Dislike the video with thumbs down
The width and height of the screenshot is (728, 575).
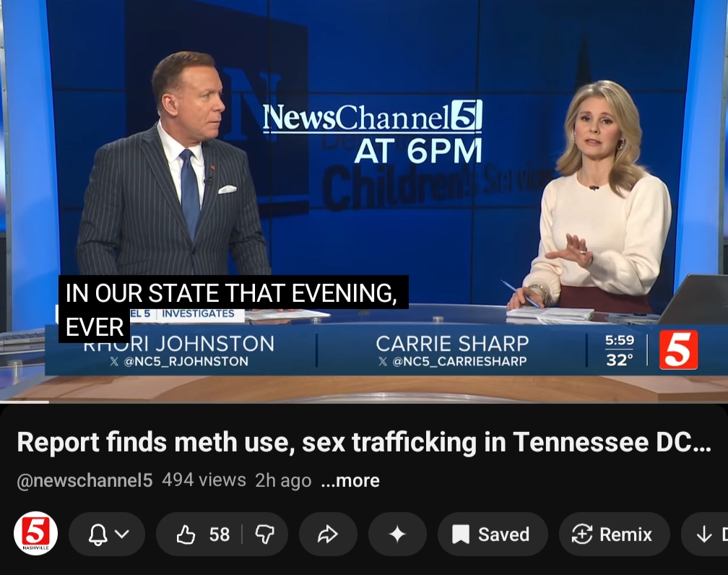click(x=265, y=534)
